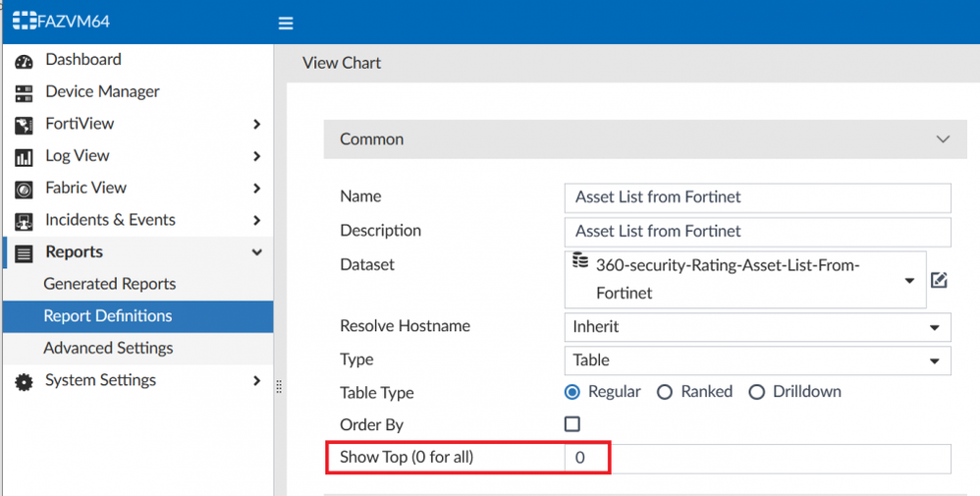The width and height of the screenshot is (980, 496).
Task: Click the Log View chart icon
Action: coord(24,157)
